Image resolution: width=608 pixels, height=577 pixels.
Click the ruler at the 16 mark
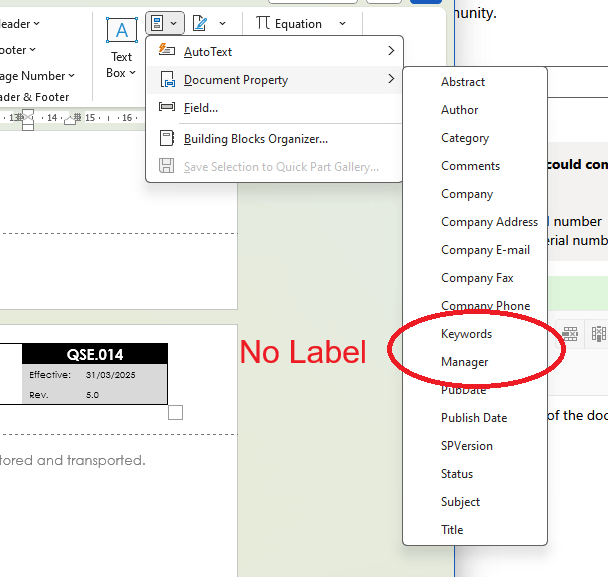pyautogui.click(x=127, y=117)
